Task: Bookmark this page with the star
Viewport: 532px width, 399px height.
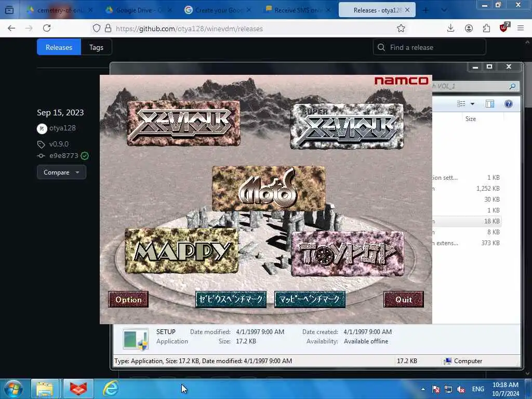Action: 401,28
